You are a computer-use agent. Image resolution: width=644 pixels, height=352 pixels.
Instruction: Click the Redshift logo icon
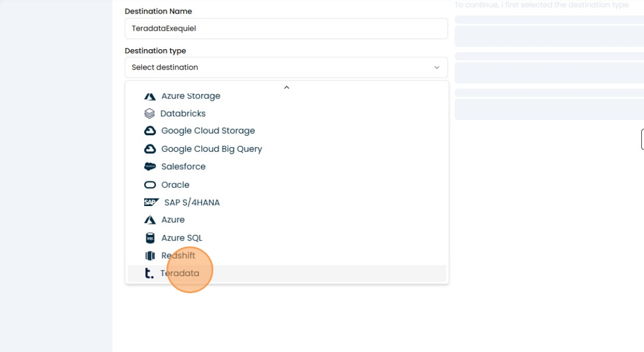[x=150, y=256]
